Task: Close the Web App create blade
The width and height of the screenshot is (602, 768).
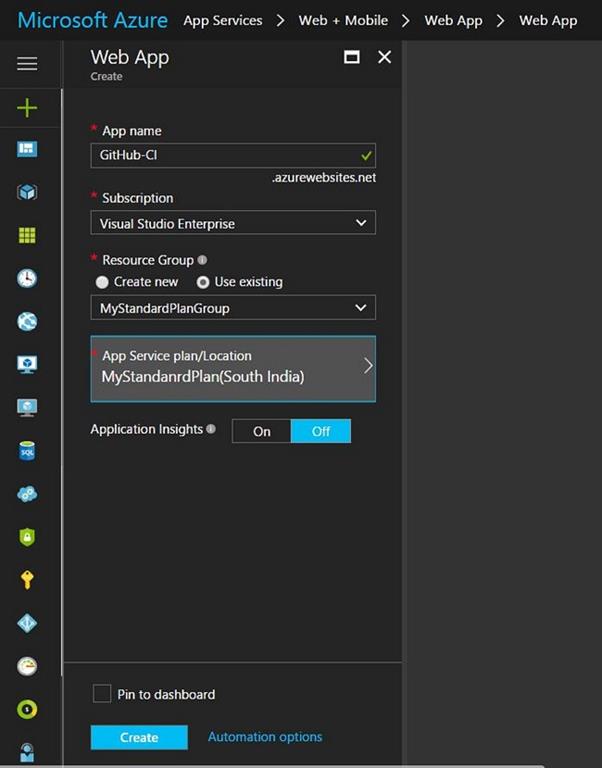Action: pyautogui.click(x=385, y=57)
